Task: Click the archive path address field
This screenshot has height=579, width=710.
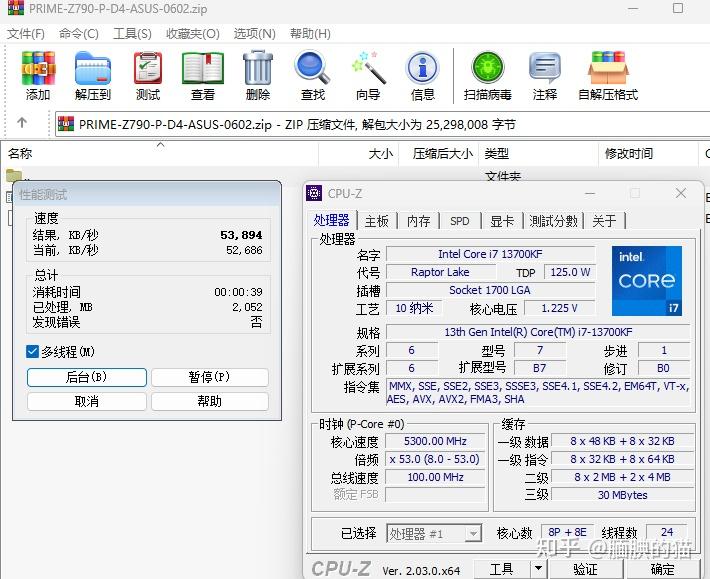Action: pyautogui.click(x=383, y=124)
